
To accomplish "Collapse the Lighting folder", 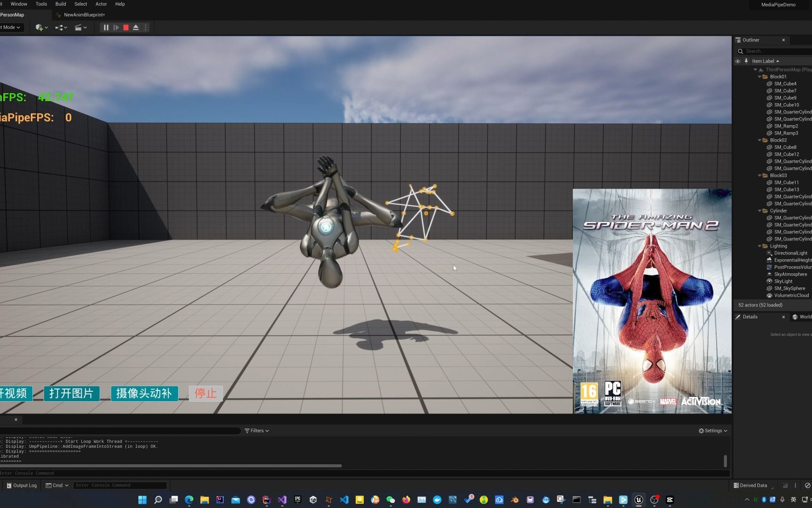I will coord(759,246).
